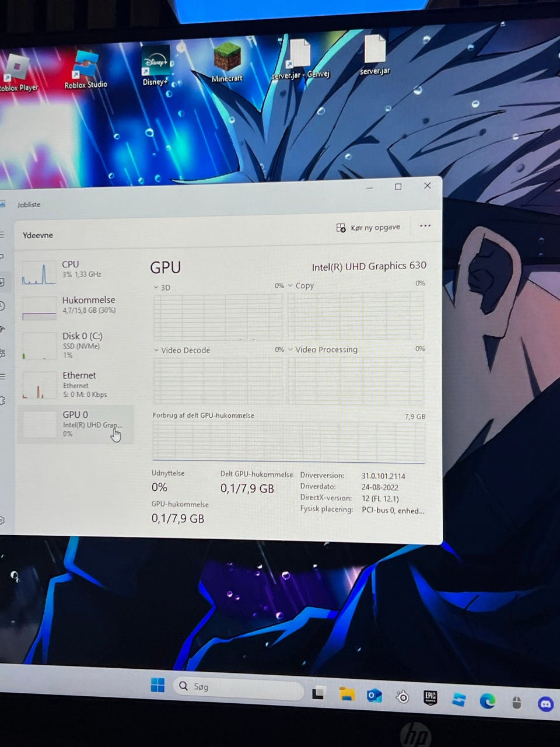This screenshot has height=747, width=560.
Task: Click the driver version 31.0.101.2114
Action: [x=383, y=476]
